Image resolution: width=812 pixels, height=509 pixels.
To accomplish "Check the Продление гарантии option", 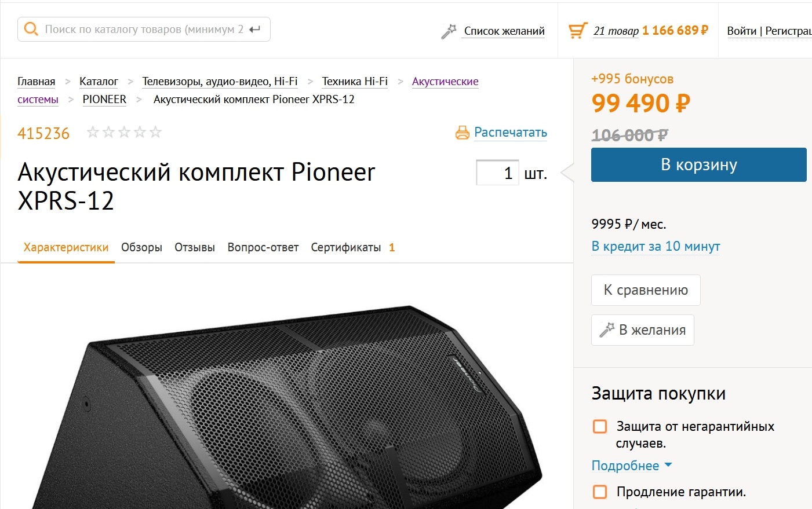I will pos(600,492).
